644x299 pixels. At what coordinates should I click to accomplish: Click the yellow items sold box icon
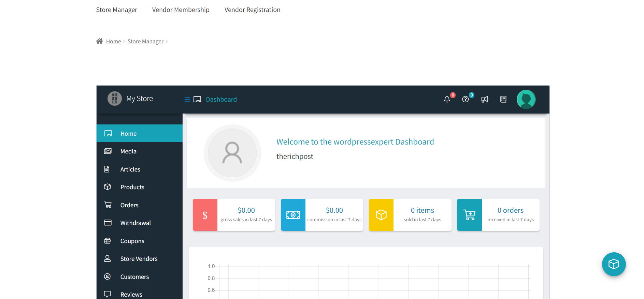[381, 215]
